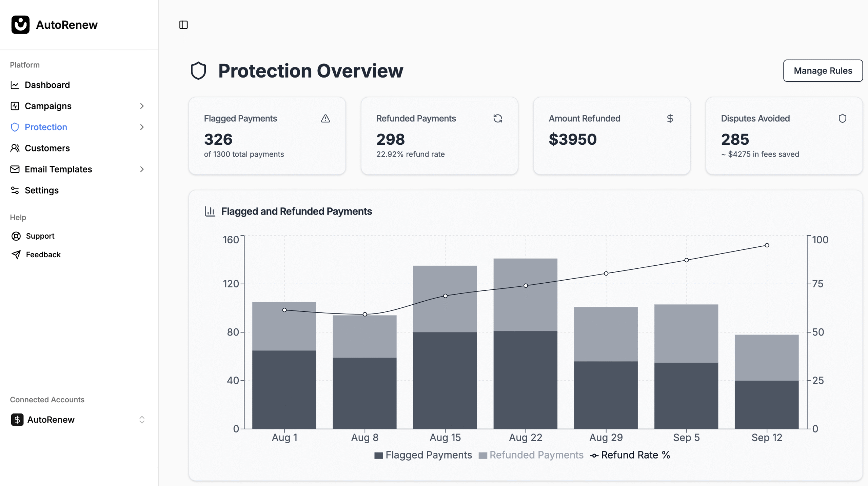Image resolution: width=868 pixels, height=486 pixels.
Task: Toggle the sidebar panel icon
Action: (183, 25)
